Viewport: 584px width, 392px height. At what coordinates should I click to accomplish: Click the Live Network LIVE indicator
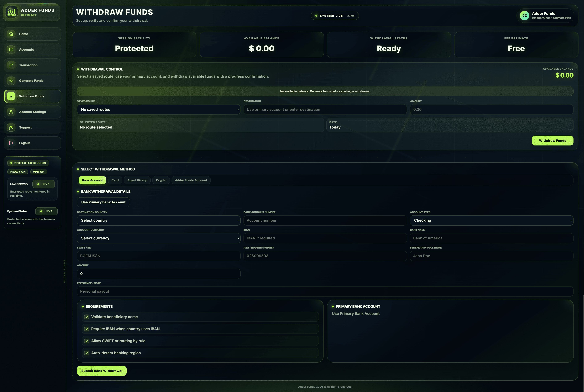coord(44,184)
